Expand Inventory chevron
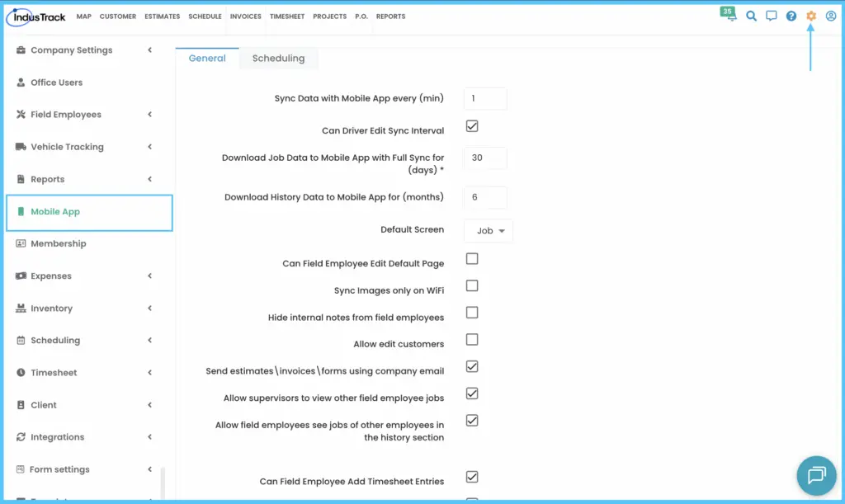The image size is (845, 504). click(150, 308)
